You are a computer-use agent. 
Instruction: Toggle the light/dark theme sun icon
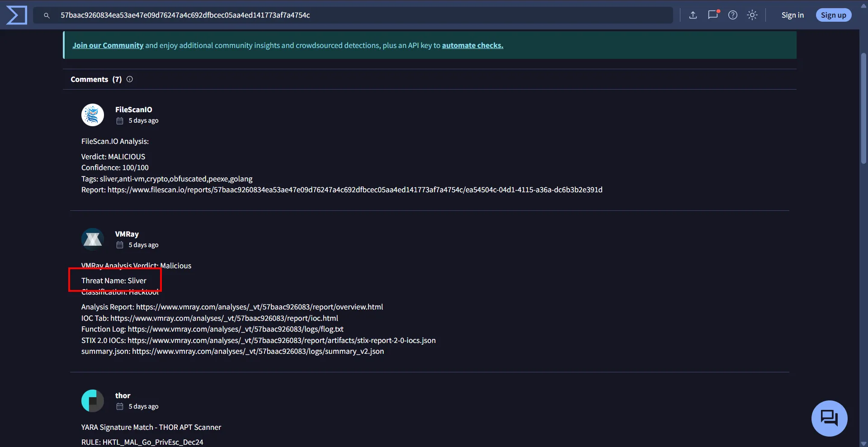(752, 15)
